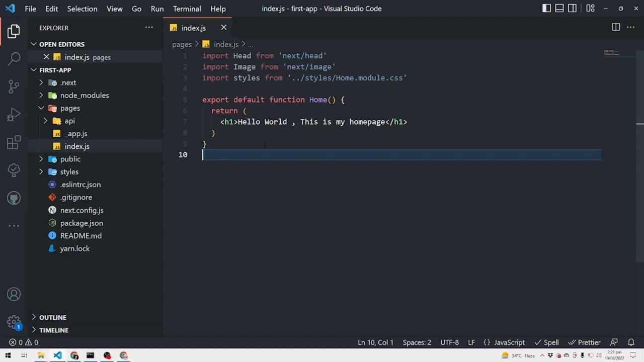Screen dimensions: 644x362
Task: Open _app.js in the file tree
Action: pos(76,134)
